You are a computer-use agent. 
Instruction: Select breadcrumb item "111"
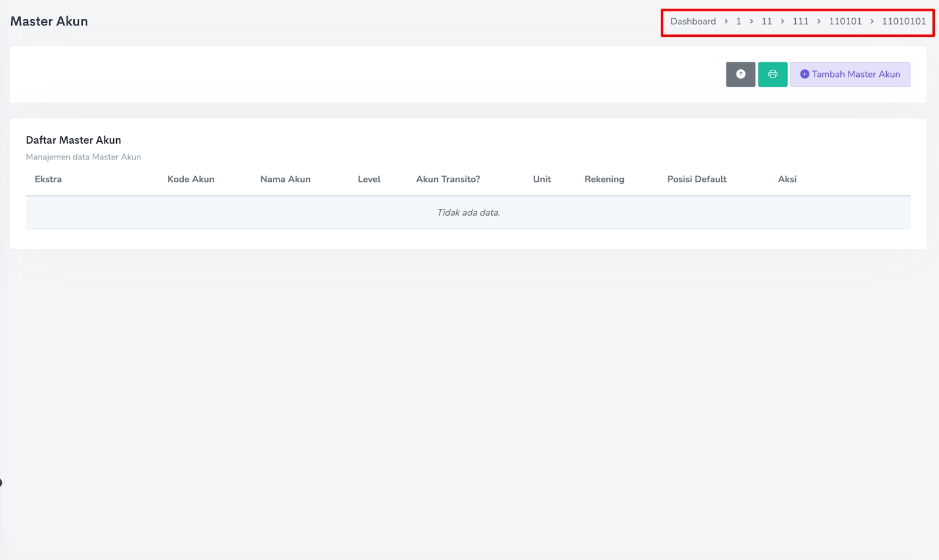coord(800,22)
